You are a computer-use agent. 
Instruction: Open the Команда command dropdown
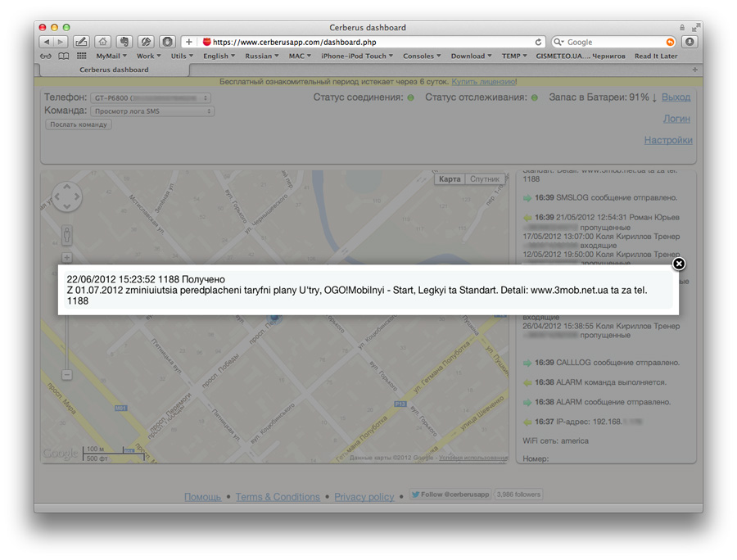click(151, 111)
